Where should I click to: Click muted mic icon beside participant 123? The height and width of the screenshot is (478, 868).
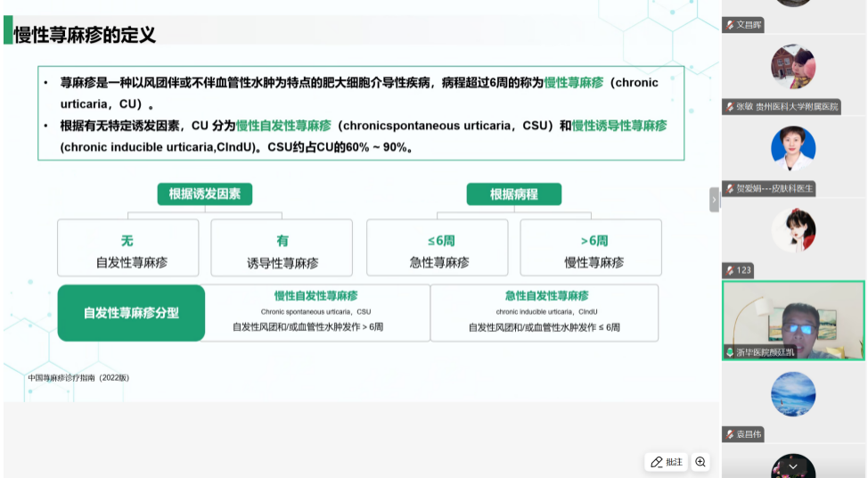(x=730, y=270)
